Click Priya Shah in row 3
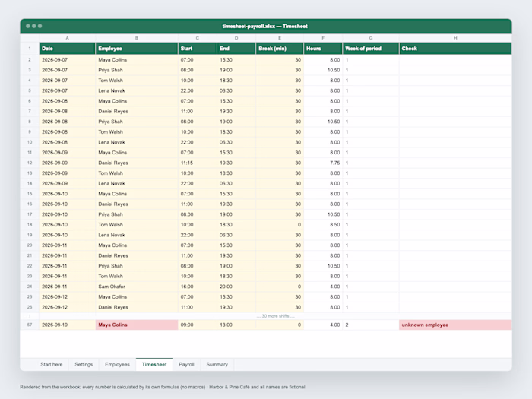Screen dimensions: 532x399 coord(137,70)
